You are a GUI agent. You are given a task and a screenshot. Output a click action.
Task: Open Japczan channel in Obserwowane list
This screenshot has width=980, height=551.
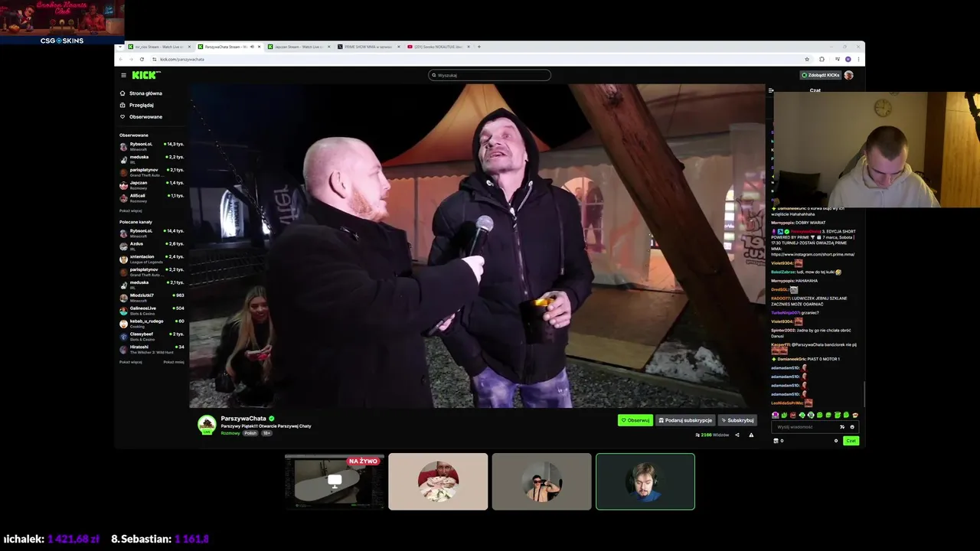point(152,184)
